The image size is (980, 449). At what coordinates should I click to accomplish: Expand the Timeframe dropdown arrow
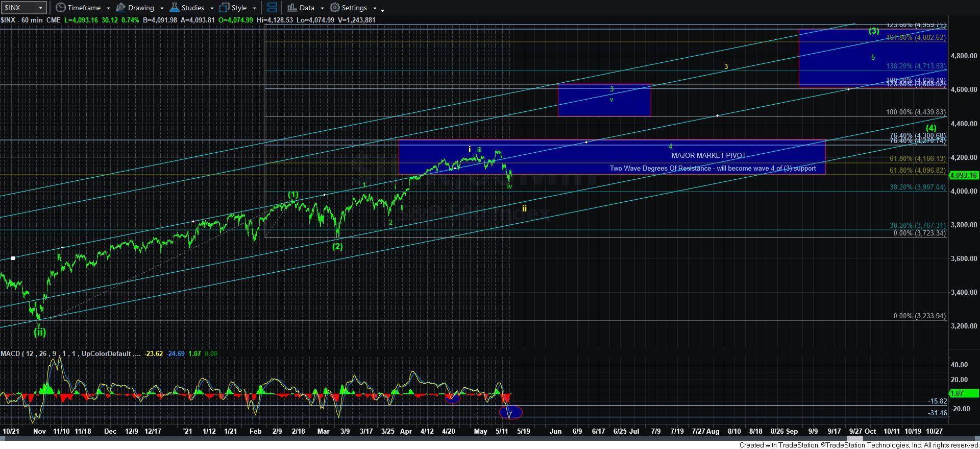[108, 8]
